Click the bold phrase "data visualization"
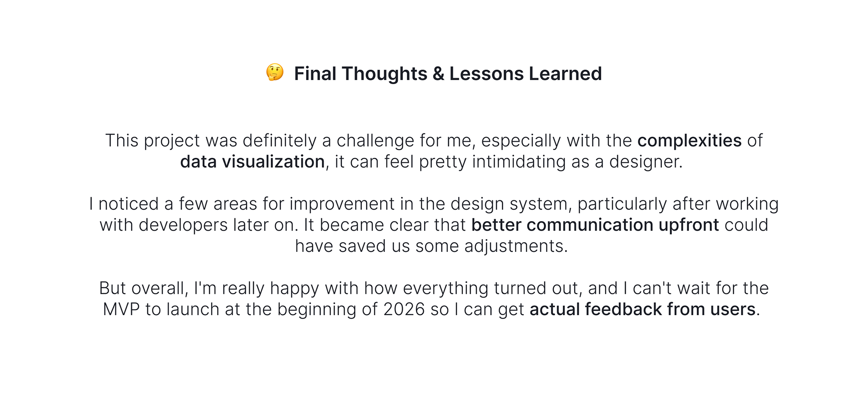868x397 pixels. point(252,162)
